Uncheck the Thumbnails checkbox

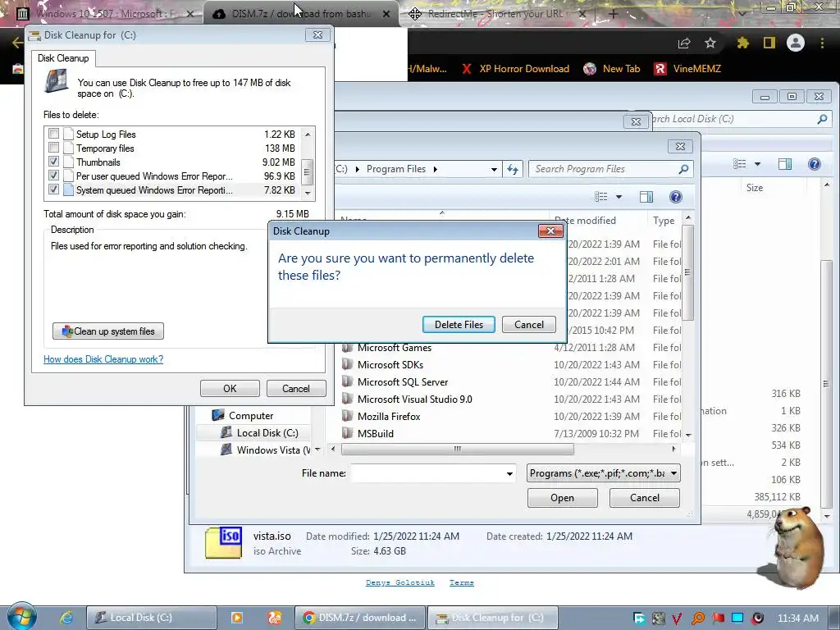point(53,162)
